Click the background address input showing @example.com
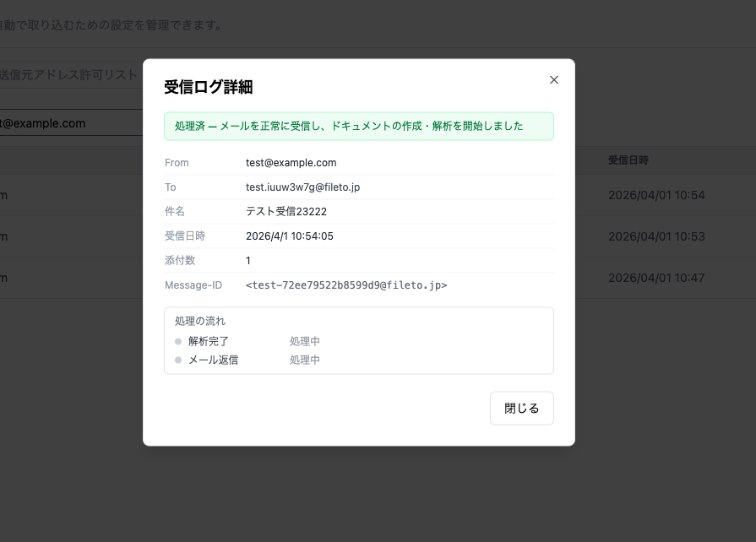 [x=71, y=123]
